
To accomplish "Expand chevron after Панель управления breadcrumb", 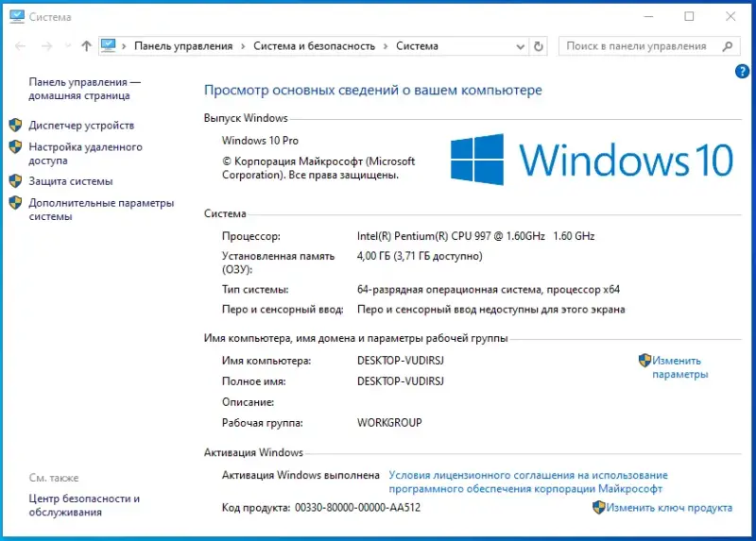I will (x=243, y=46).
